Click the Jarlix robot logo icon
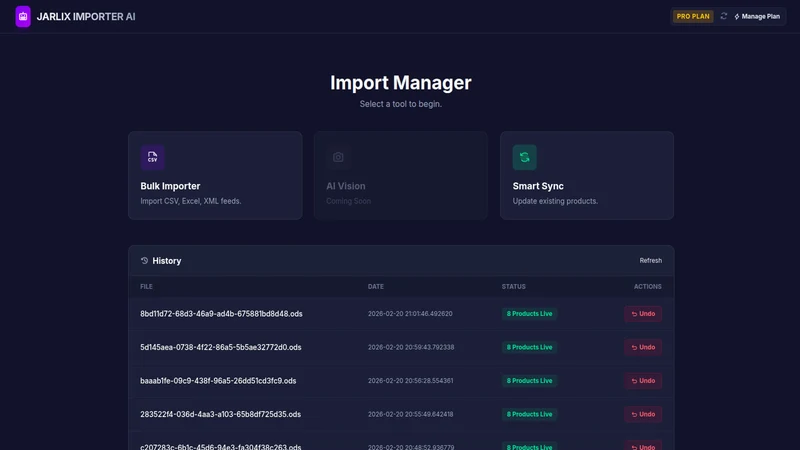Screen dimensions: 800x450 [23, 16]
